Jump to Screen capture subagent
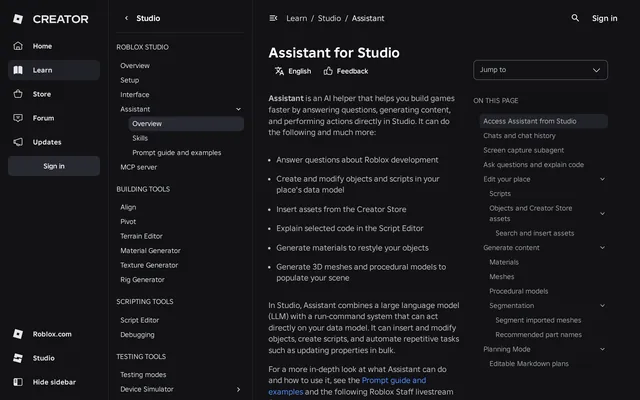This screenshot has width=640, height=400. tap(523, 150)
